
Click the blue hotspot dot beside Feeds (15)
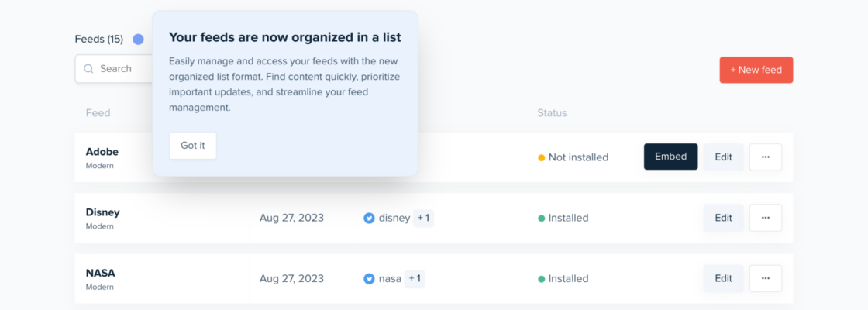[138, 39]
